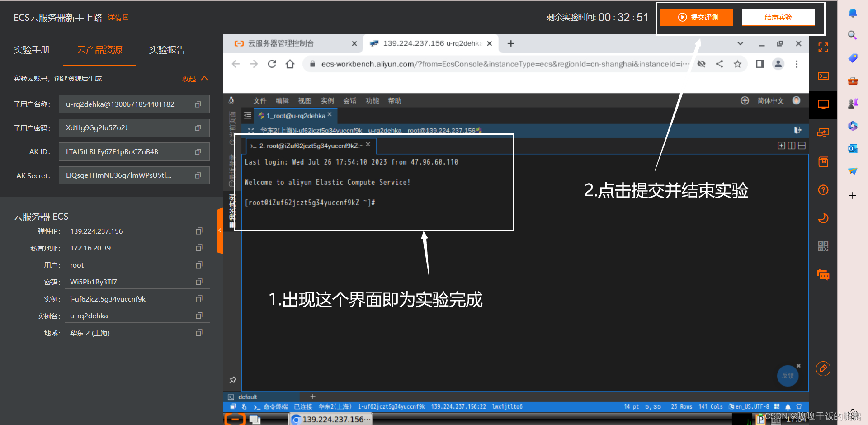Toggle the workbench session list icon
Image resolution: width=868 pixels, height=425 pixels.
(247, 116)
